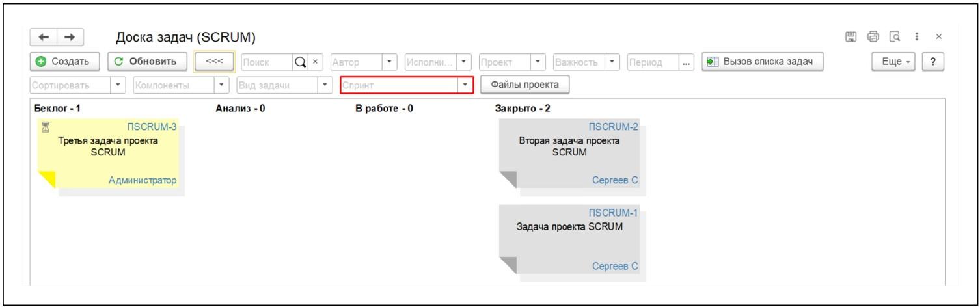Open print preview magnifier icon
Viewport: 980px width, 307px height.
click(x=894, y=36)
